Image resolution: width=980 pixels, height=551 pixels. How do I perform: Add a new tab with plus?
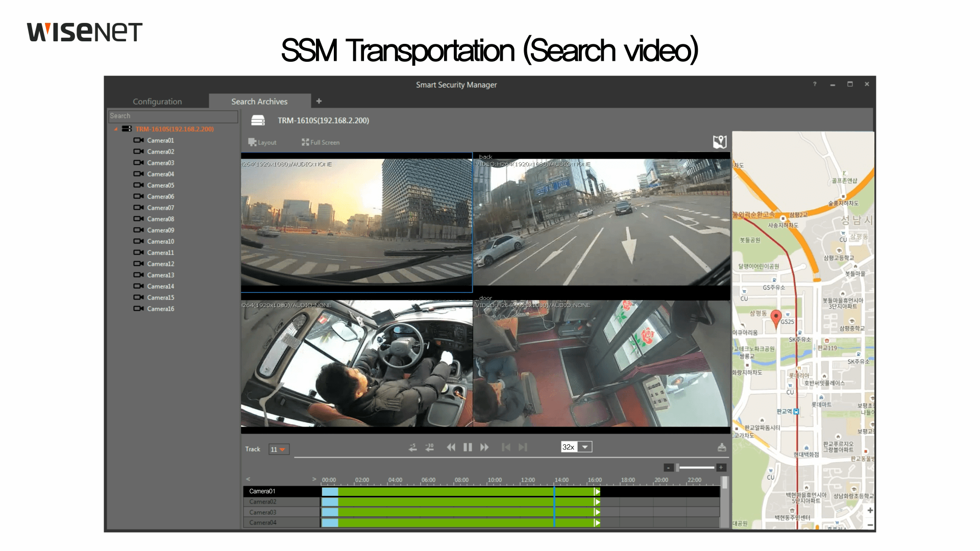[319, 101]
